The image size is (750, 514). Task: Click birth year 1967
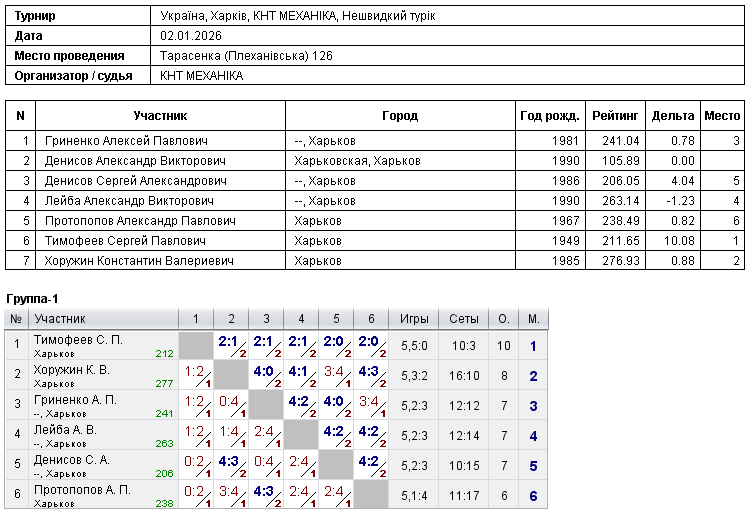565,221
